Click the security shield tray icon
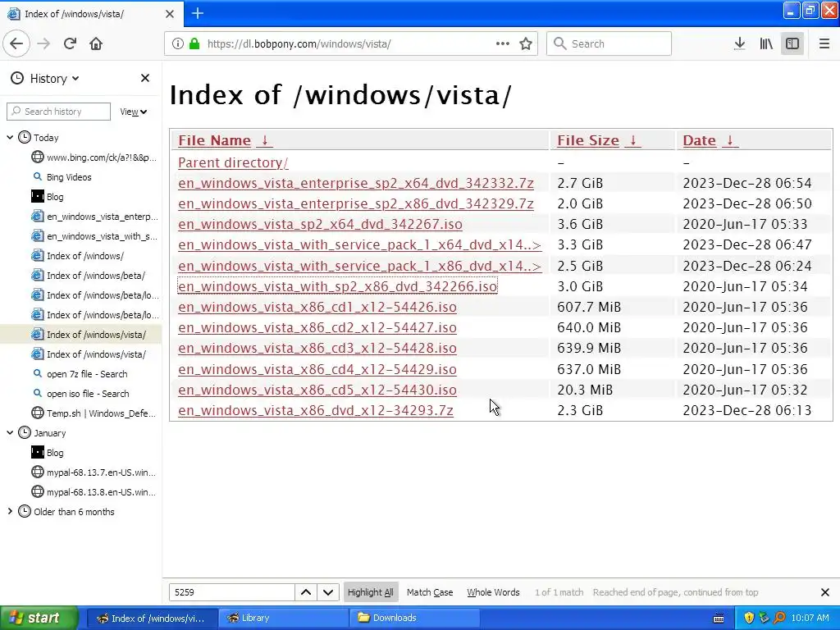 pyautogui.click(x=749, y=618)
